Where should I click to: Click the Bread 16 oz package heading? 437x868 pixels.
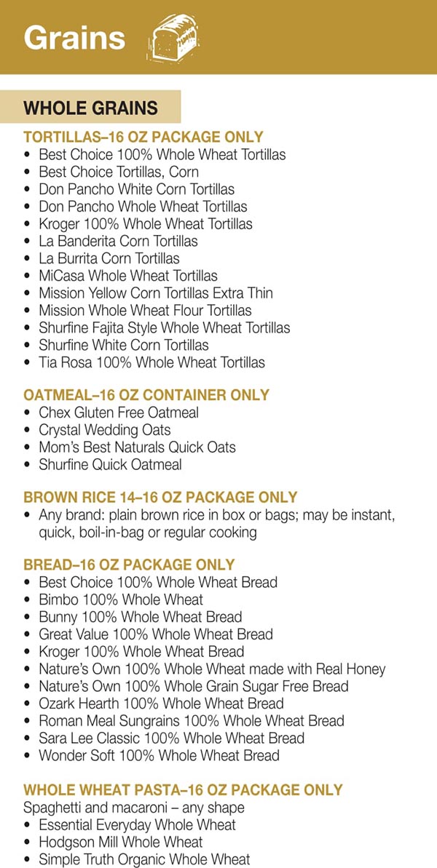(x=129, y=565)
